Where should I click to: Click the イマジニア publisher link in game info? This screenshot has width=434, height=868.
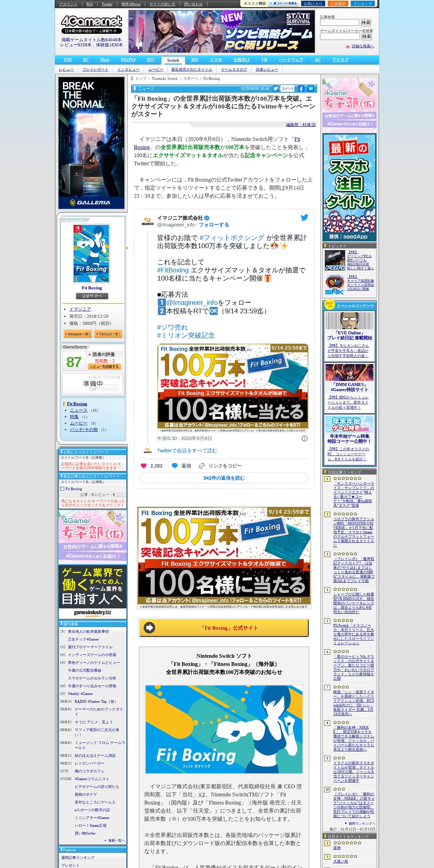[x=80, y=309]
